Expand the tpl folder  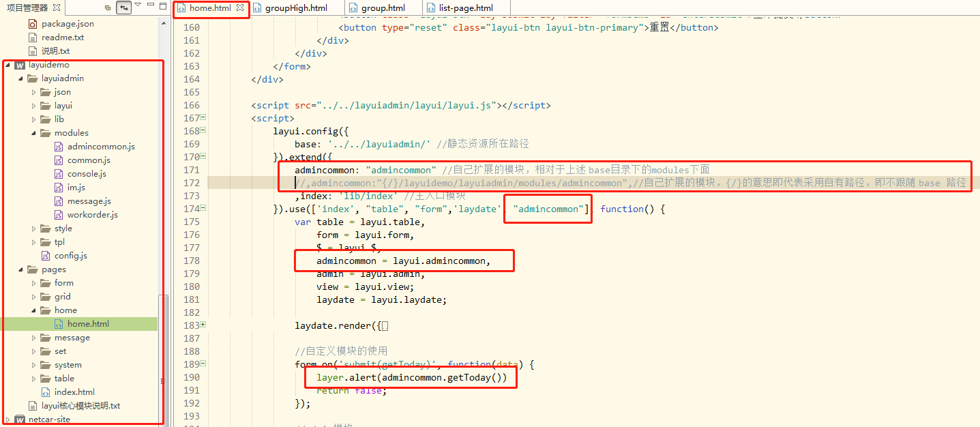point(34,242)
